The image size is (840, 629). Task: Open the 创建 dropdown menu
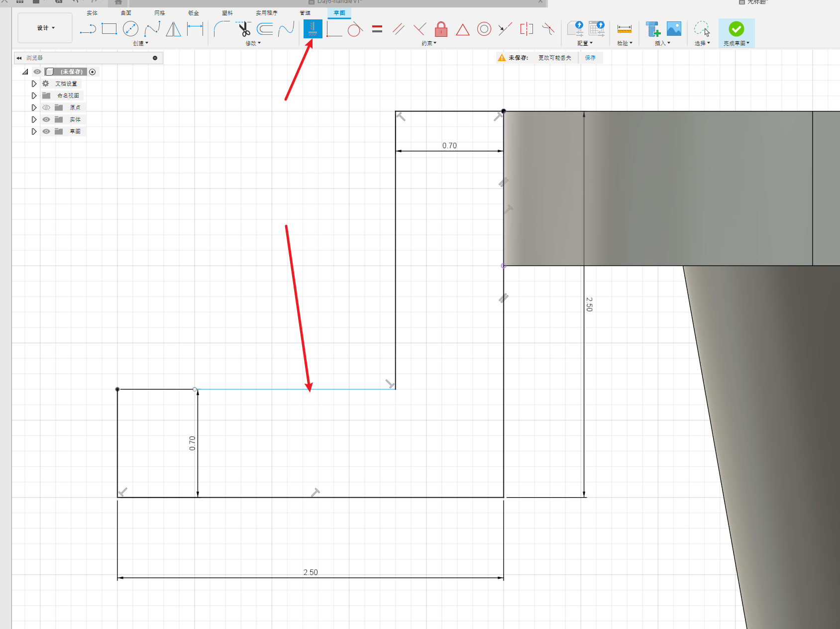pyautogui.click(x=140, y=43)
